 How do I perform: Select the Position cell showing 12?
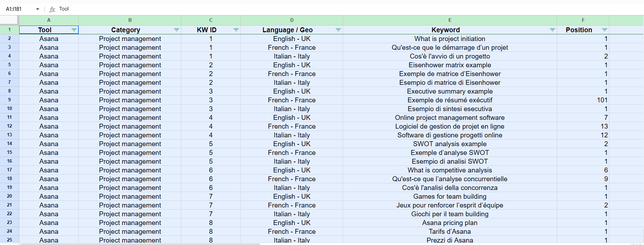[583, 135]
